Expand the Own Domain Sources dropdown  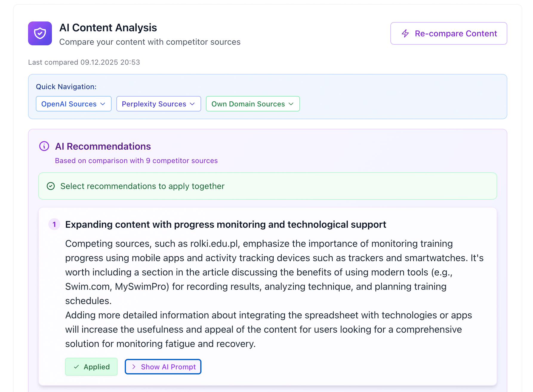[x=252, y=104]
